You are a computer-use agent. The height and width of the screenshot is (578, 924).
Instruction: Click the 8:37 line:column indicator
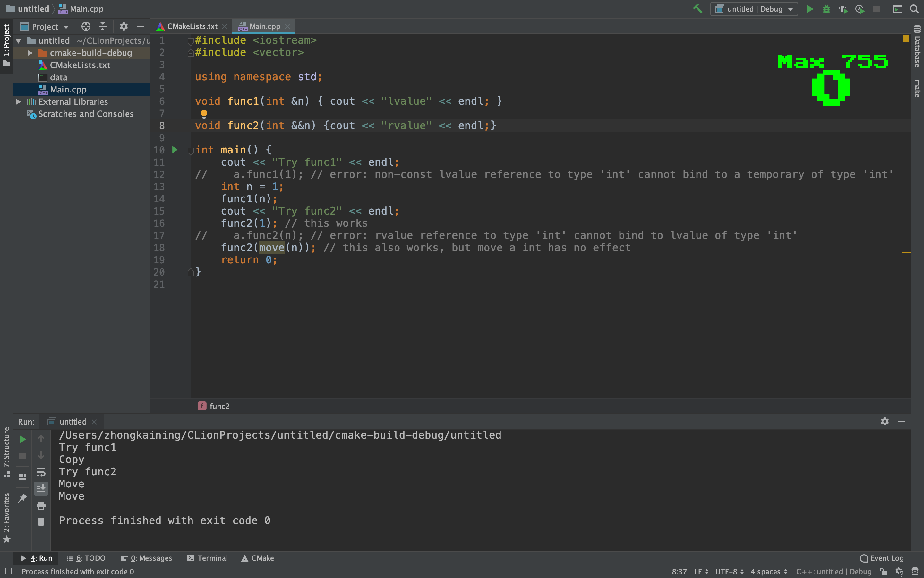[x=679, y=571]
